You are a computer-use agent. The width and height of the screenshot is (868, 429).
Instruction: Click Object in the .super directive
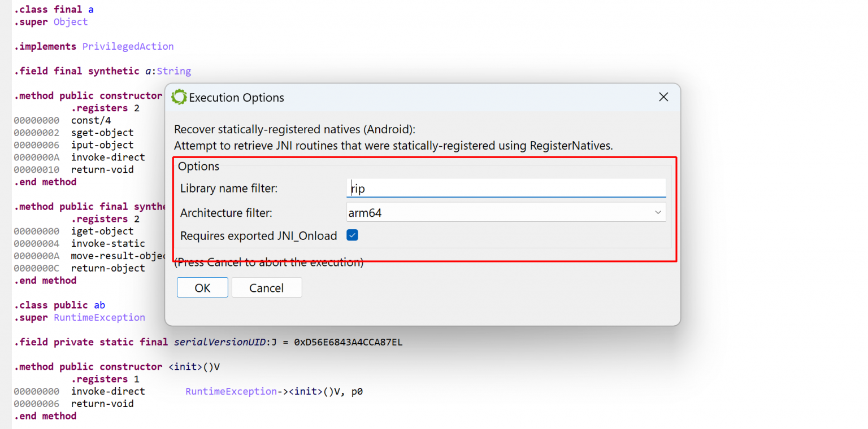click(x=70, y=21)
